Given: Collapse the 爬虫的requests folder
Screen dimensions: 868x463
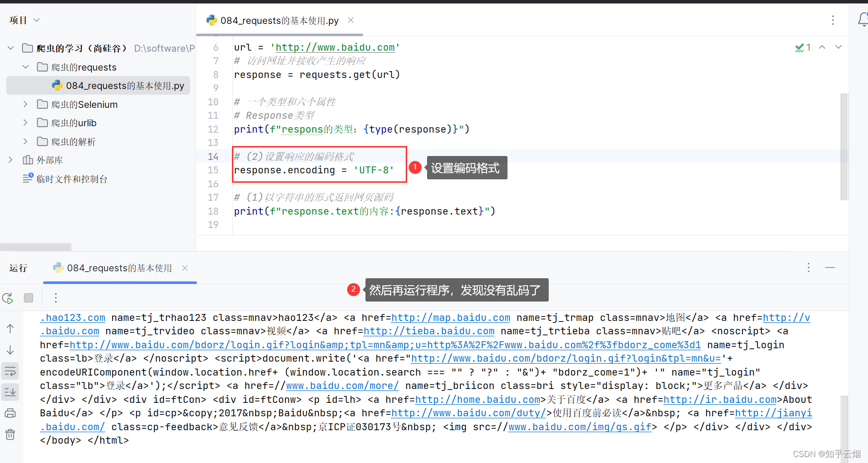Looking at the screenshot, I should point(26,67).
